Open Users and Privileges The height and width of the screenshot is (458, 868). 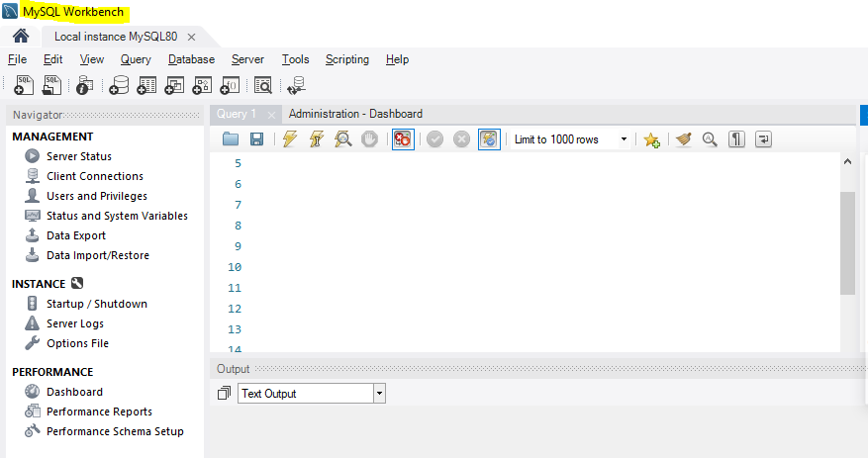[x=97, y=197]
